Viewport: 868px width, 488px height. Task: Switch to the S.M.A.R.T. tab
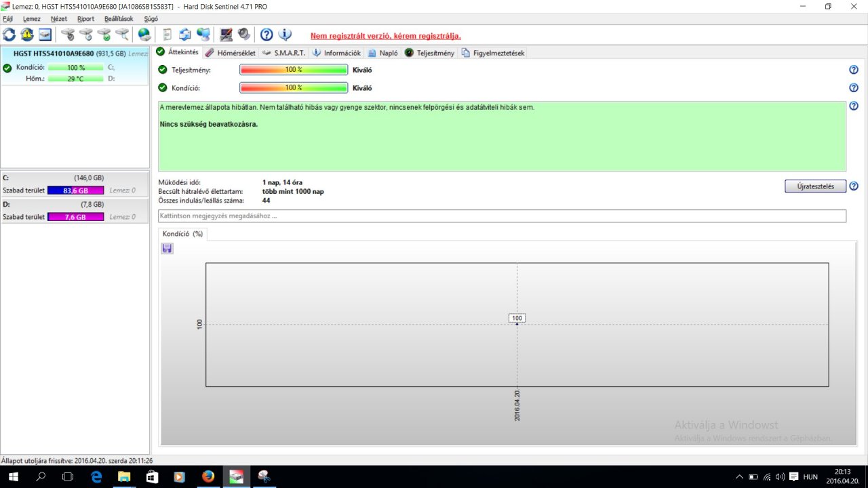point(283,53)
